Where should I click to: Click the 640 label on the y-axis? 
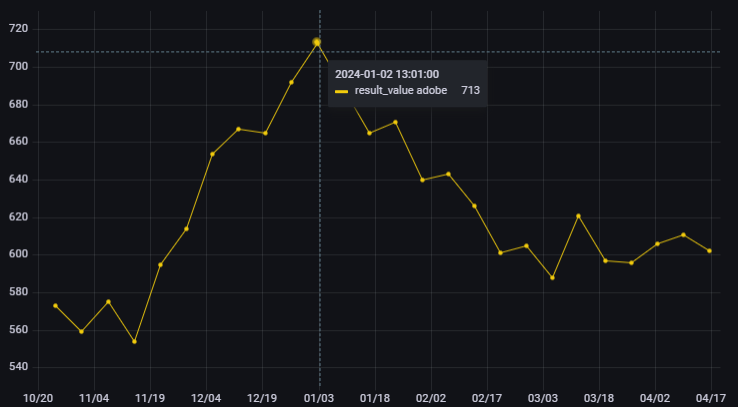18,180
